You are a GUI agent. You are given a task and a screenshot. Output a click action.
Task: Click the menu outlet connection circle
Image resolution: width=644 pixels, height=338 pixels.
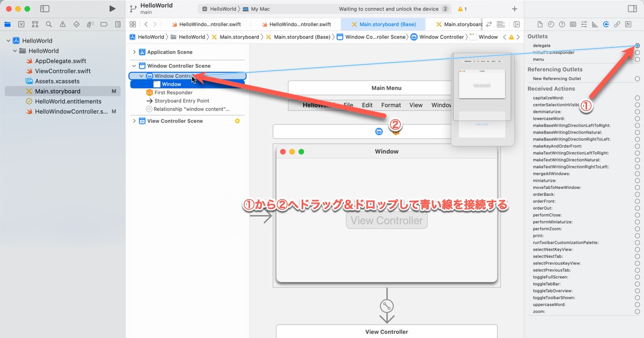(x=637, y=60)
